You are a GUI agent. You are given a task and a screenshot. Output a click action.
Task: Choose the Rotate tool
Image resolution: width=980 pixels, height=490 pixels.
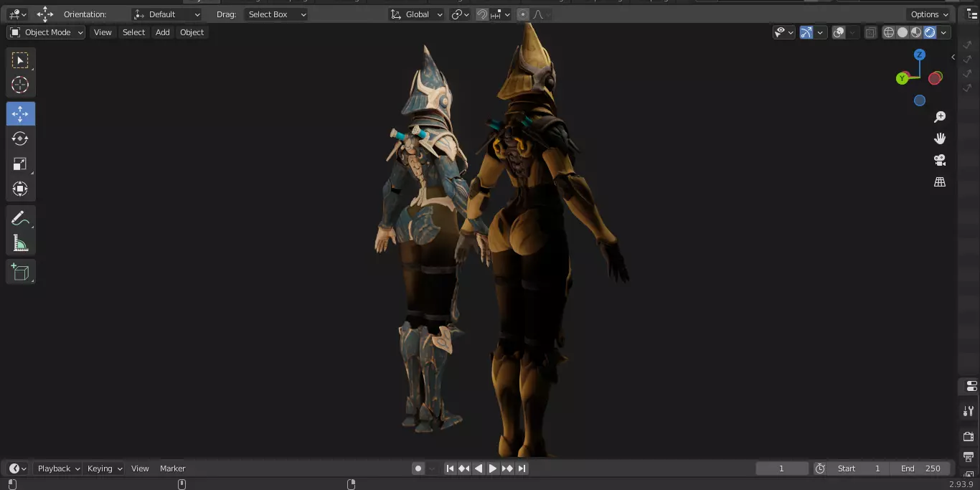point(20,138)
